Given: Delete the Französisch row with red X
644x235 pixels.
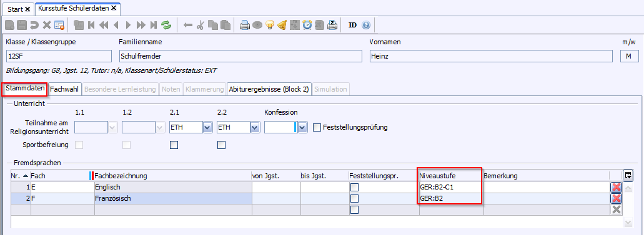Looking at the screenshot, I should (616, 198).
